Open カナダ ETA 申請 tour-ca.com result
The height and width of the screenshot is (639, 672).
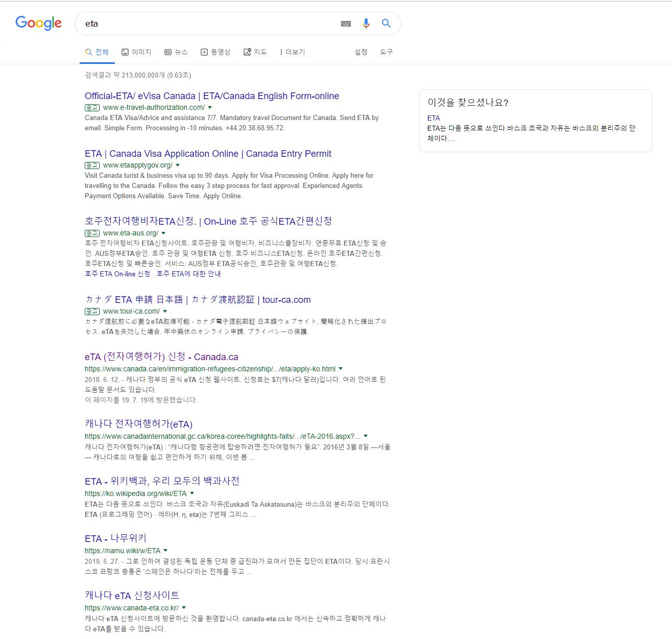click(198, 300)
